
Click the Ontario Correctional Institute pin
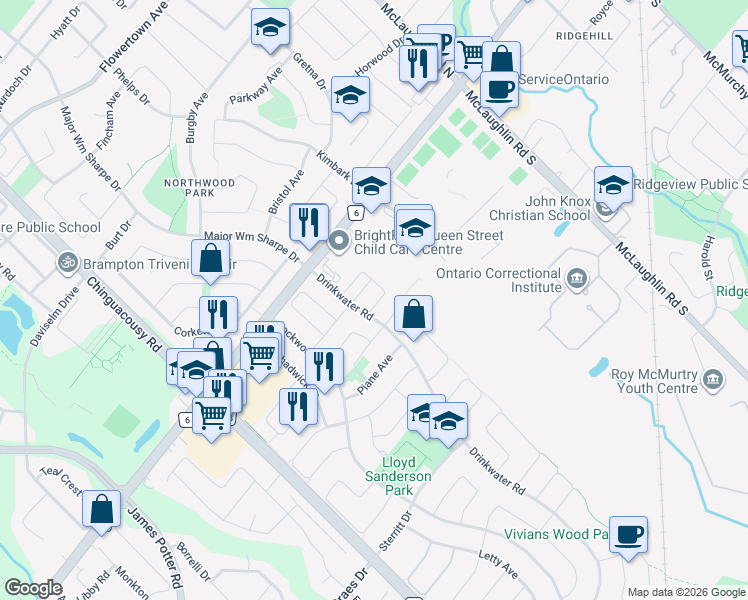tap(577, 278)
